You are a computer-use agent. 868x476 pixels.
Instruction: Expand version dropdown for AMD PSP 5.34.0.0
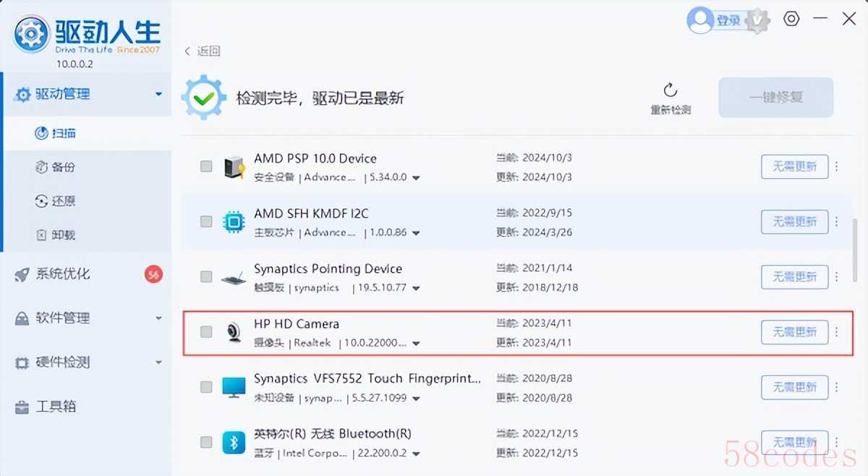point(416,178)
